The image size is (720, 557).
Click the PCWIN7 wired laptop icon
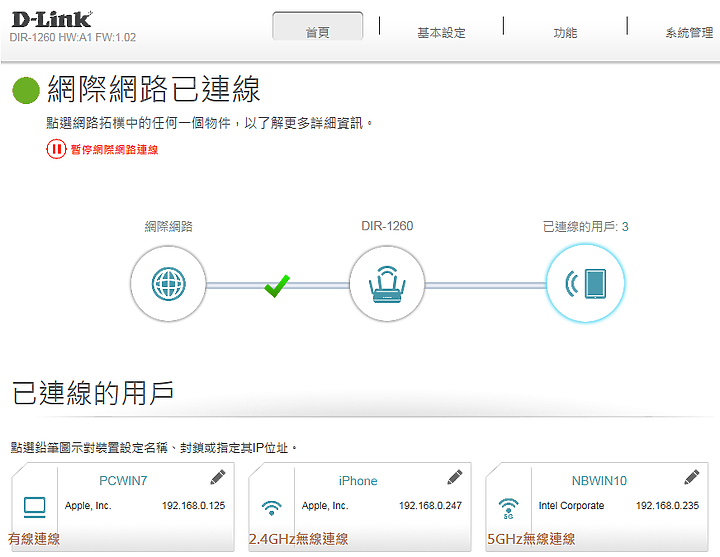coord(34,507)
